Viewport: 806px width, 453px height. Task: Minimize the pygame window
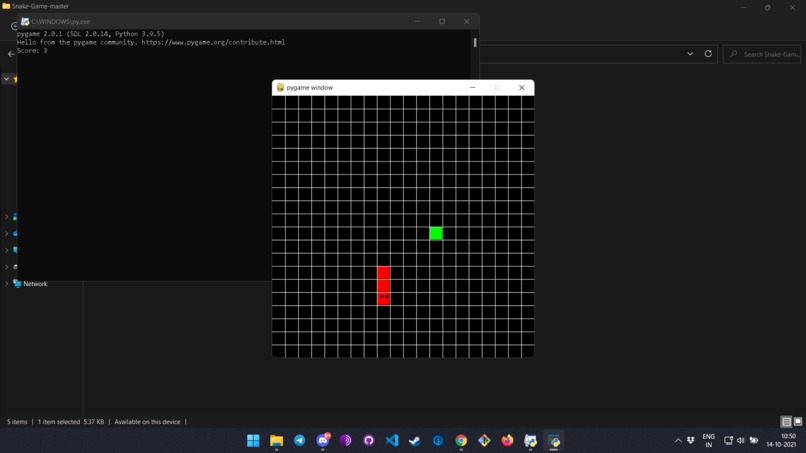(472, 87)
